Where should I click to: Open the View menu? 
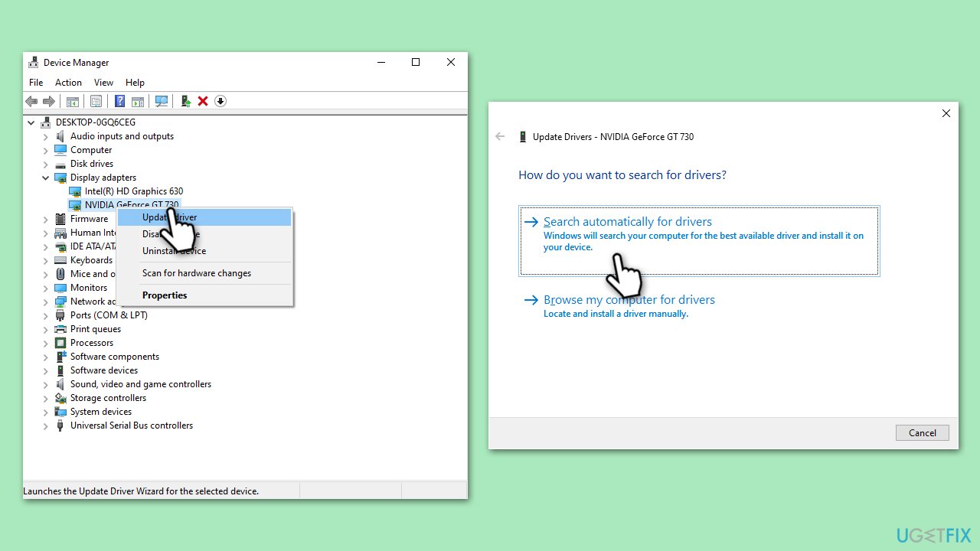click(103, 83)
